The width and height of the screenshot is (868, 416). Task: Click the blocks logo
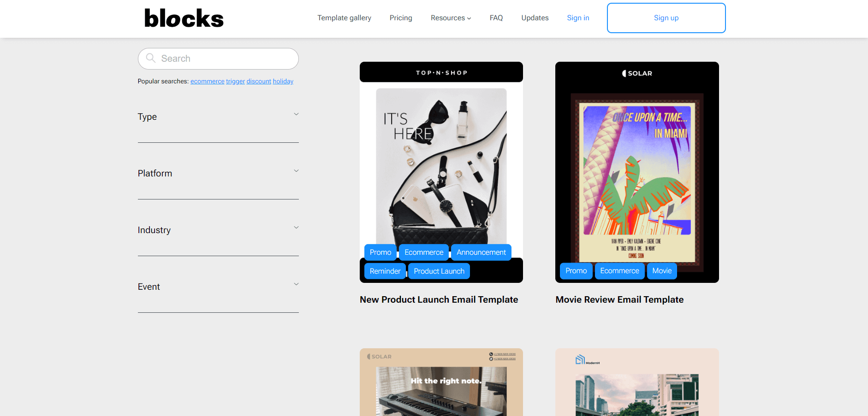[x=184, y=18]
